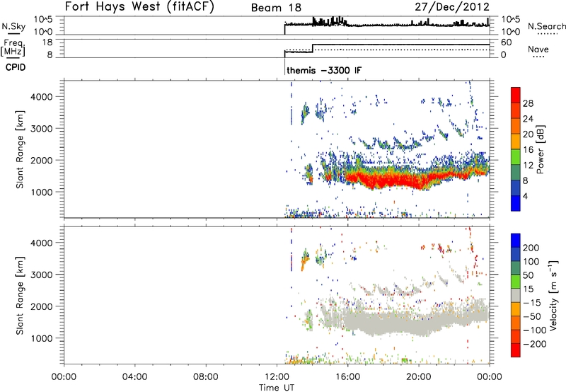Image resolution: width=566 pixels, height=392 pixels.
Task: Click the '12:00' time tick label
Action: pos(277,377)
